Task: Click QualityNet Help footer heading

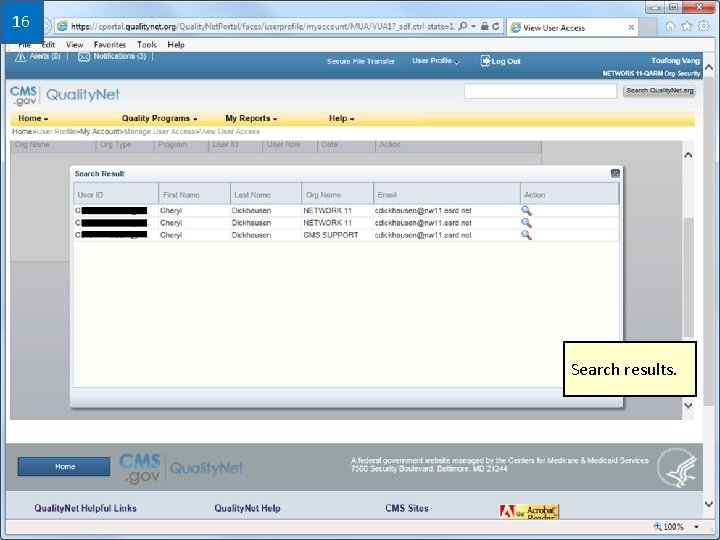Action: click(248, 508)
